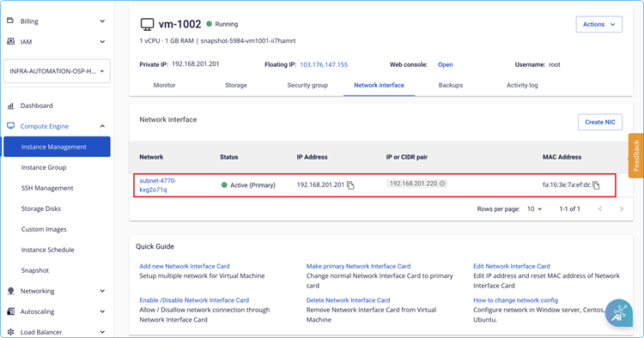This screenshot has height=338, width=644.
Task: Open the Web console link
Action: click(x=445, y=65)
